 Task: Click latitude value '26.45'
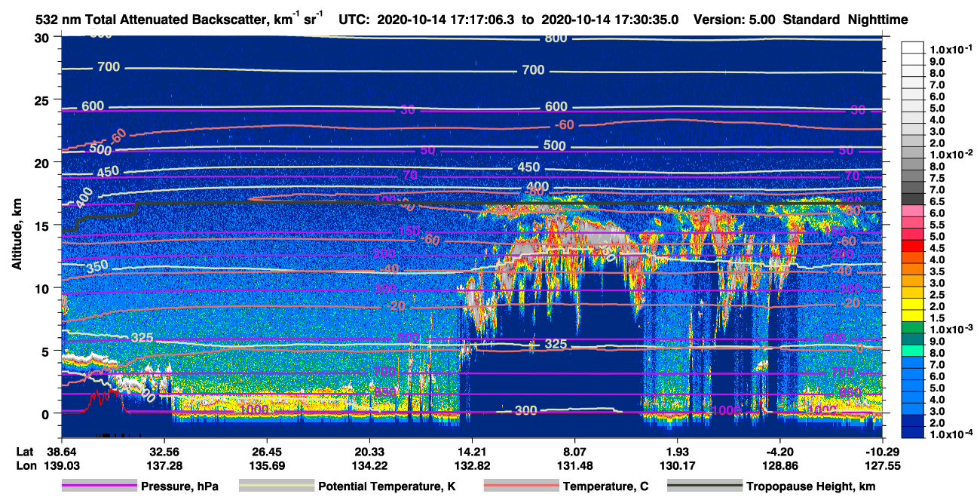pyautogui.click(x=266, y=451)
